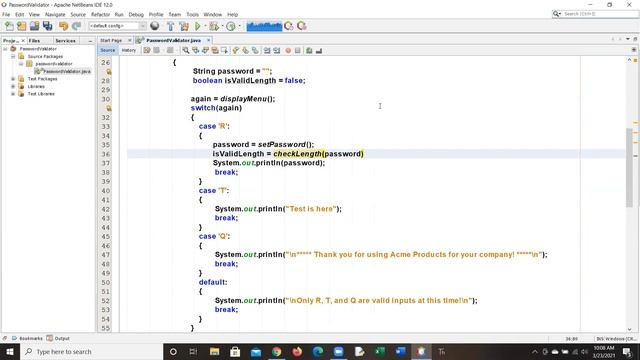This screenshot has height=360, width=640.
Task: Click the New File toolbar icon
Action: pos(9,26)
